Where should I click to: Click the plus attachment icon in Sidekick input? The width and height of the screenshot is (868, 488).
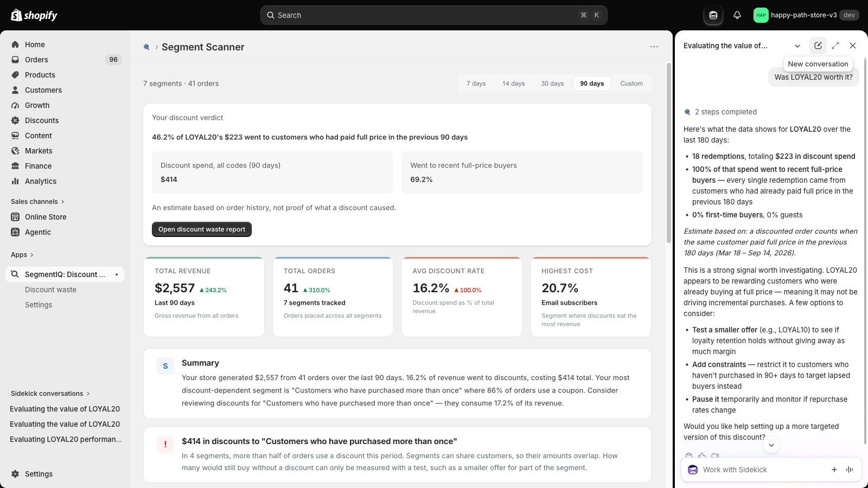click(x=834, y=470)
